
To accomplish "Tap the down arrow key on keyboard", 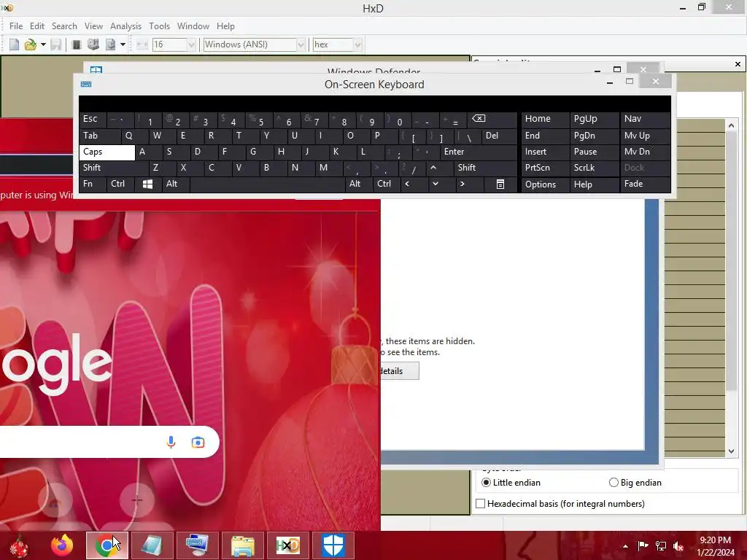I will tap(441, 184).
